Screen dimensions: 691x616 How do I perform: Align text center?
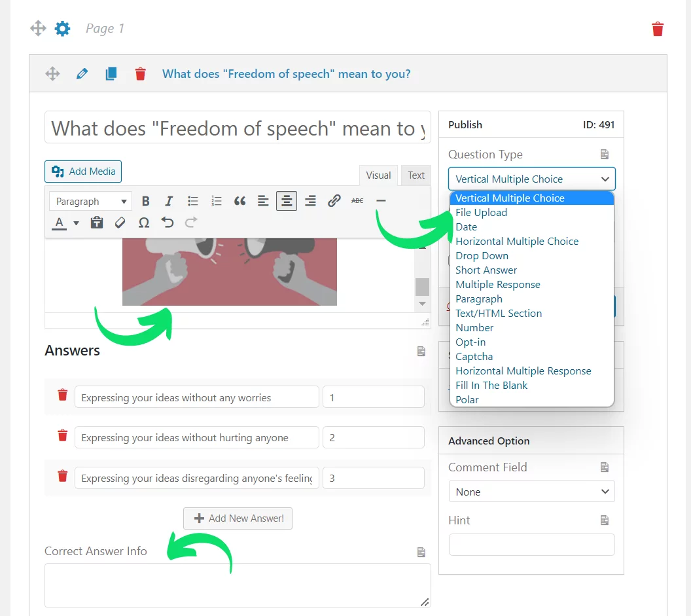(287, 202)
